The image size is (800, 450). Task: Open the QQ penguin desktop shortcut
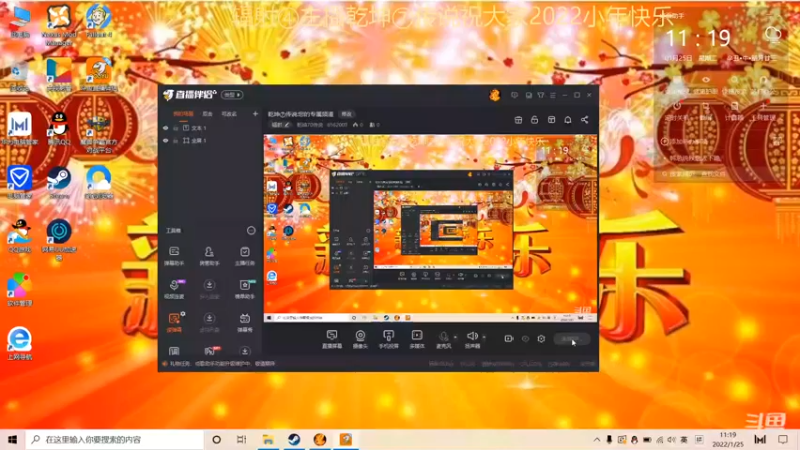(x=59, y=129)
